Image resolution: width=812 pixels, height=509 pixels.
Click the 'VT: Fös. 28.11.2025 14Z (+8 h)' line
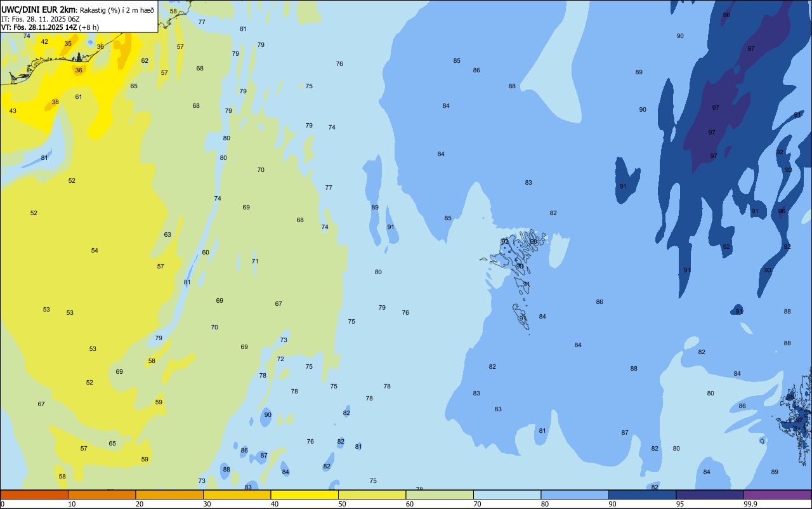tap(49, 27)
